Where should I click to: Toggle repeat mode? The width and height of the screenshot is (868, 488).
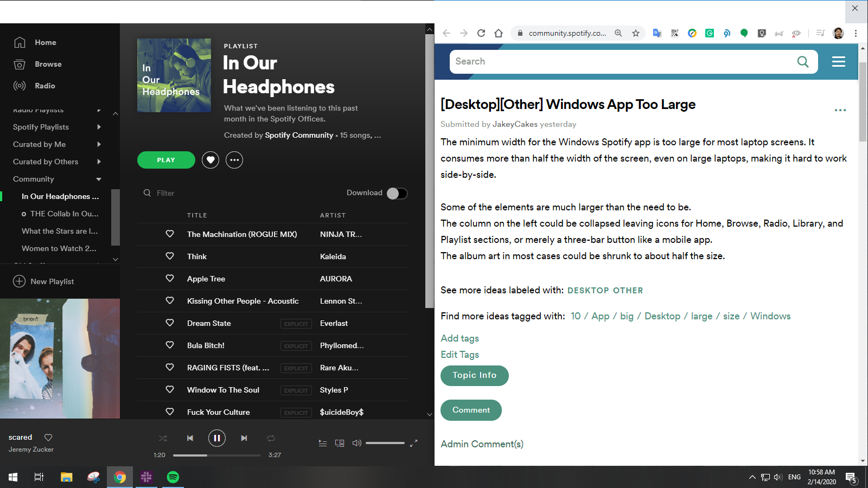pyautogui.click(x=271, y=438)
